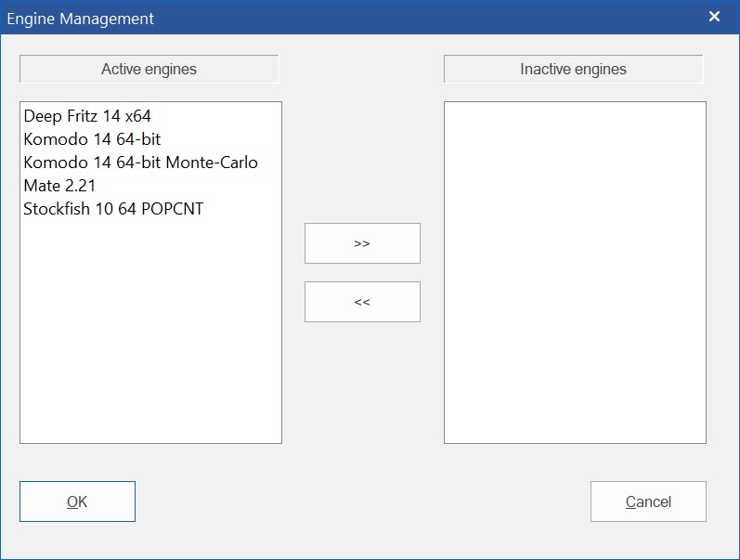Viewport: 740px width, 560px height.
Task: Highlight the first engine in Active engines
Action: (87, 116)
